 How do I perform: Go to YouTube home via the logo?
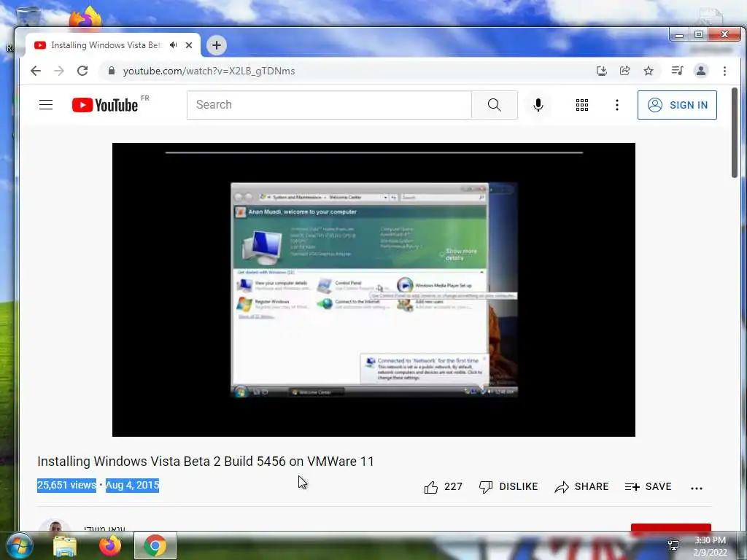tap(105, 105)
